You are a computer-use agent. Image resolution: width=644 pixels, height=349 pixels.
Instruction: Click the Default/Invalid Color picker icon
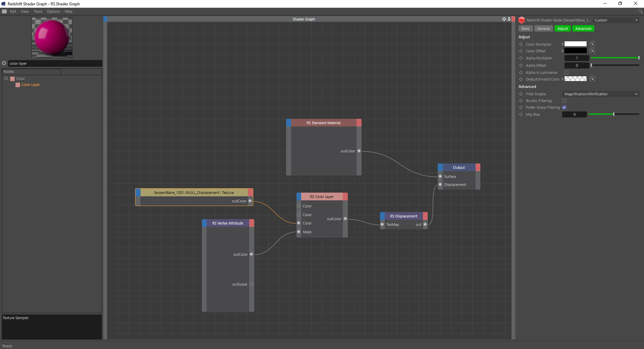(x=593, y=79)
